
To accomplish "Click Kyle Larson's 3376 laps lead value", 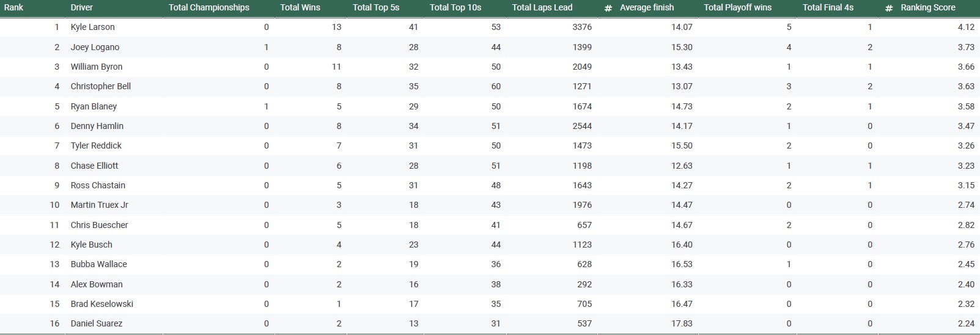I will click(581, 27).
